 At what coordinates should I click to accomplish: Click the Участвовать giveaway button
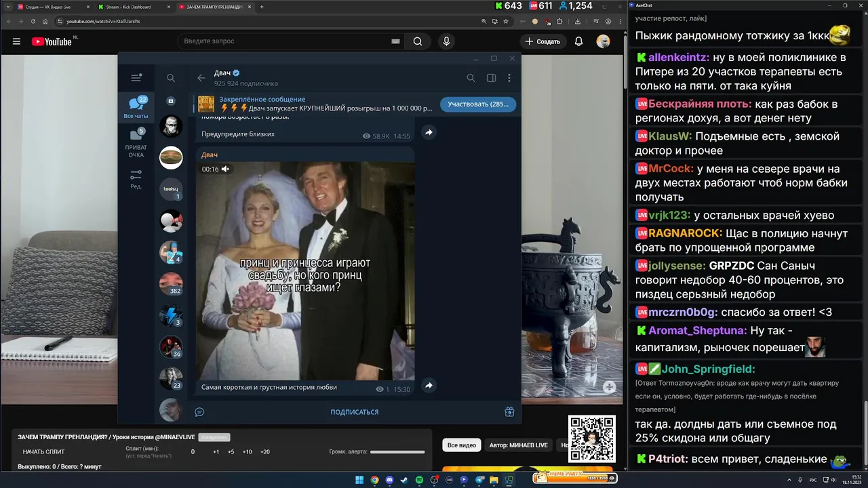478,104
